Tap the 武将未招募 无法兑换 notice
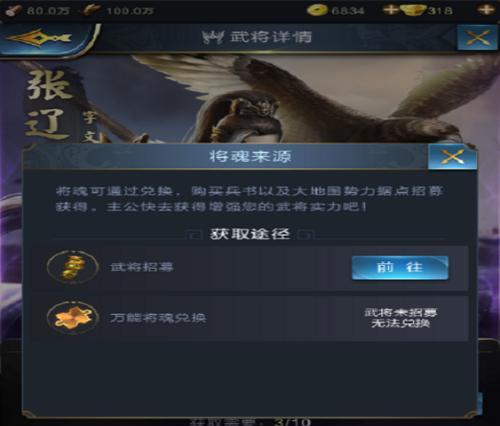This screenshot has height=426, width=500. [400, 318]
